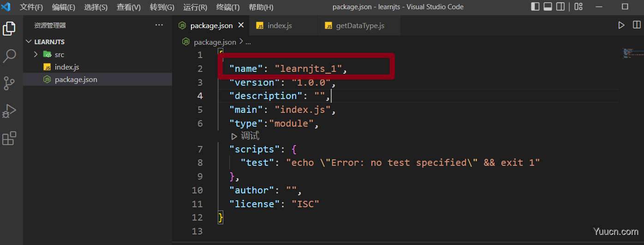Open the Explorer view in the activity bar

9,29
